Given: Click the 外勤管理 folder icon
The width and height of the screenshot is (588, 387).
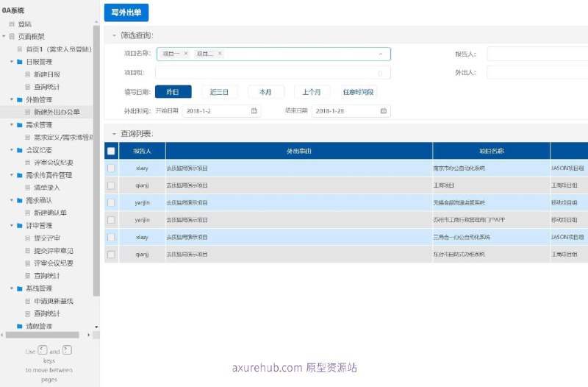Looking at the screenshot, I should coord(20,100).
